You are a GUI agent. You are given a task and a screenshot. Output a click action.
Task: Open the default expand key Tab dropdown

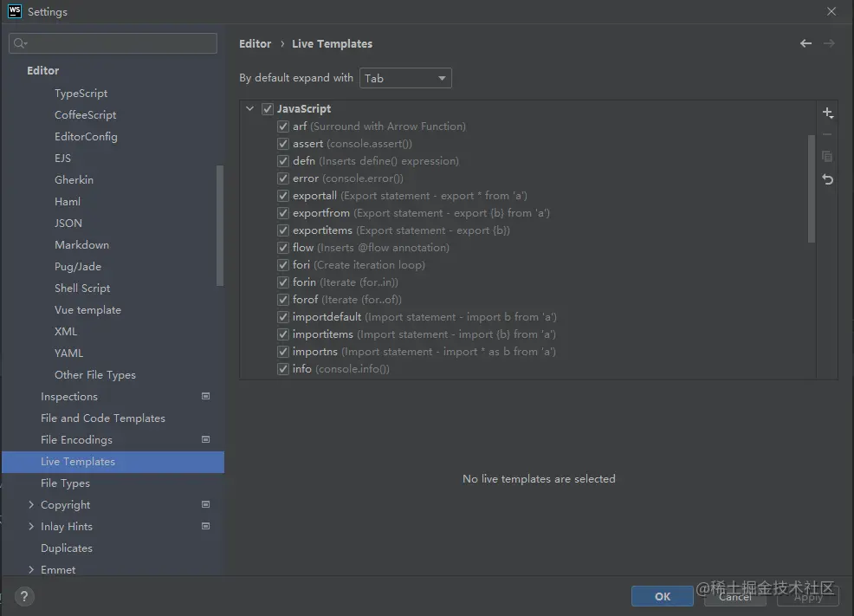point(405,79)
